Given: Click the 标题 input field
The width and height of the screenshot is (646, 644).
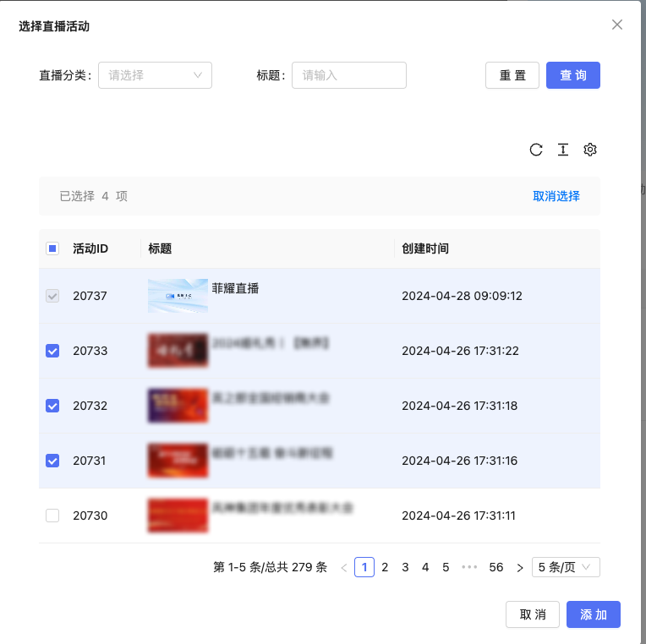Looking at the screenshot, I should pyautogui.click(x=349, y=75).
